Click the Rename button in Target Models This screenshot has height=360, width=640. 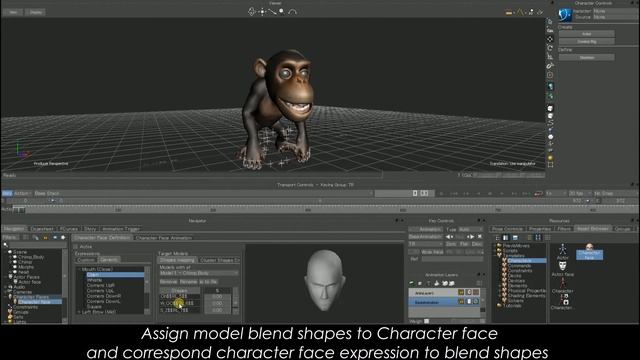tap(188, 282)
